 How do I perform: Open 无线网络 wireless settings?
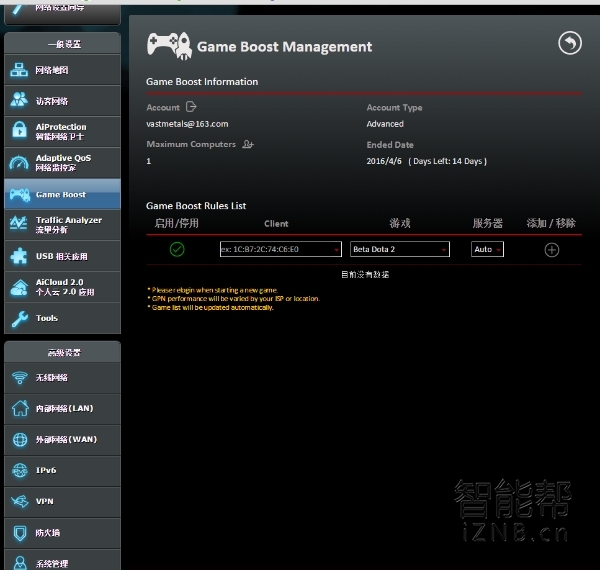point(52,378)
